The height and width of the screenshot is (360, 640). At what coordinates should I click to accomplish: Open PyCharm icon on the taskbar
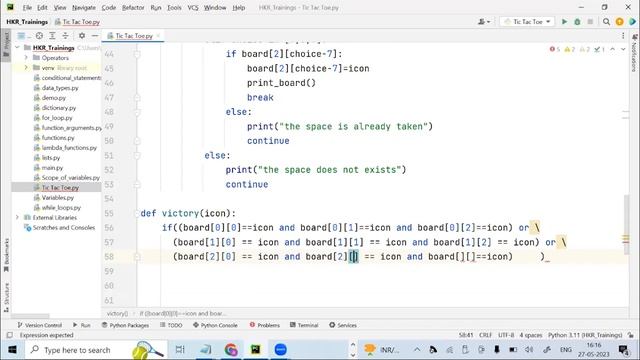coord(256,350)
